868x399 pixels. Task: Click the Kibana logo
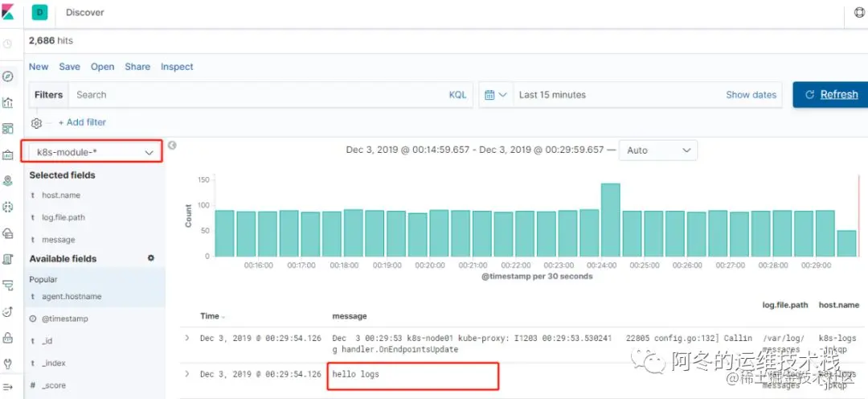pos(8,12)
